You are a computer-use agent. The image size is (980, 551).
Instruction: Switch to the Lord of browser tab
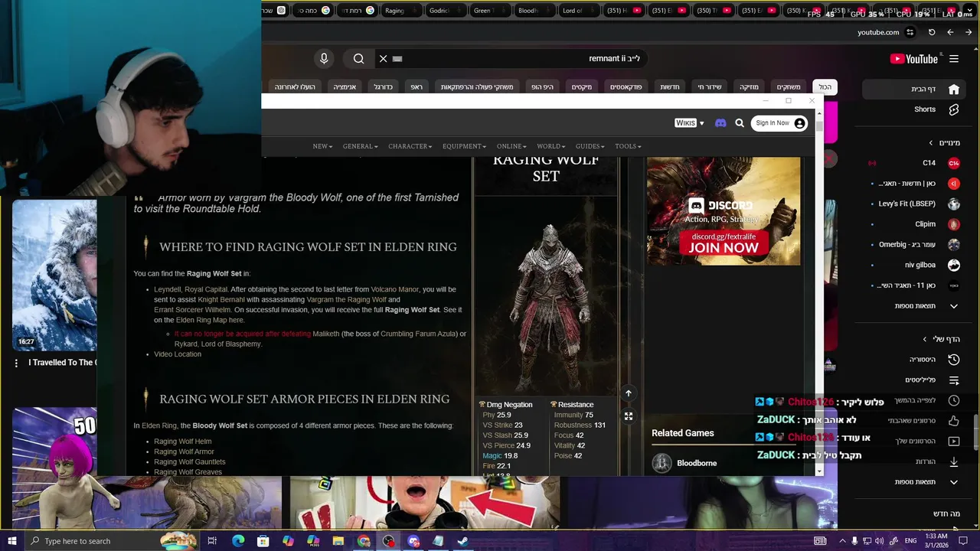tap(571, 11)
